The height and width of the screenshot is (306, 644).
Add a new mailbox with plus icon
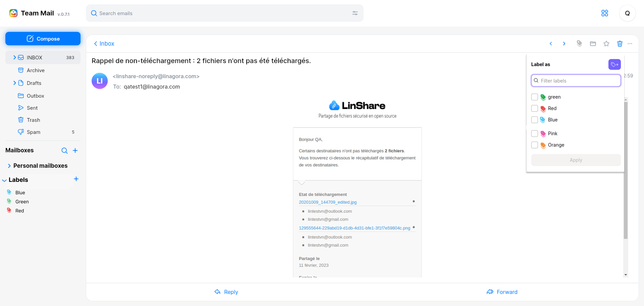75,150
